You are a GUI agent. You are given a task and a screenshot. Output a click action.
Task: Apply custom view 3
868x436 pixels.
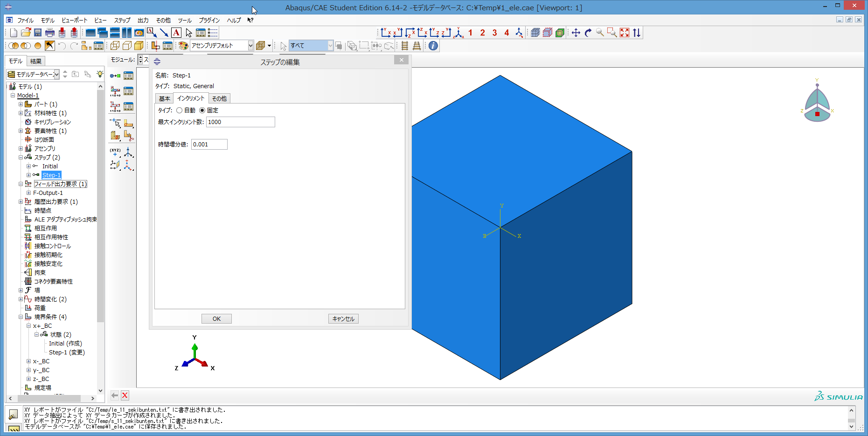click(494, 33)
